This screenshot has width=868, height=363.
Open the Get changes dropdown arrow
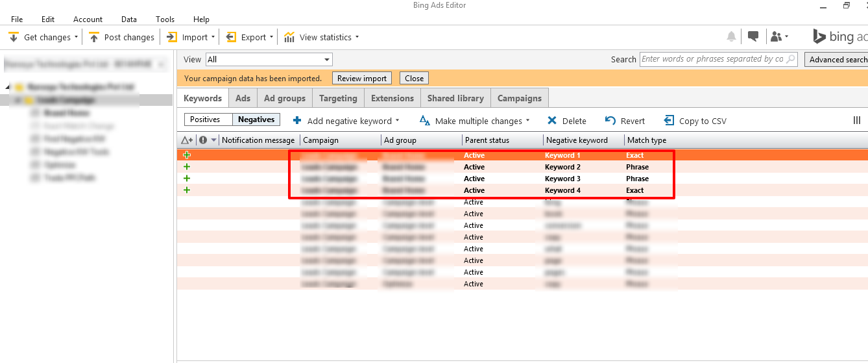click(77, 37)
